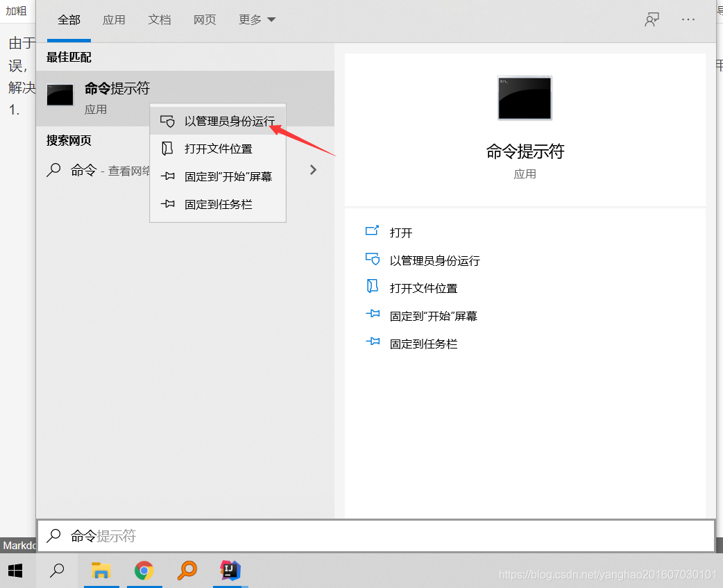Click 打开 in the right details pane

pyautogui.click(x=400, y=233)
